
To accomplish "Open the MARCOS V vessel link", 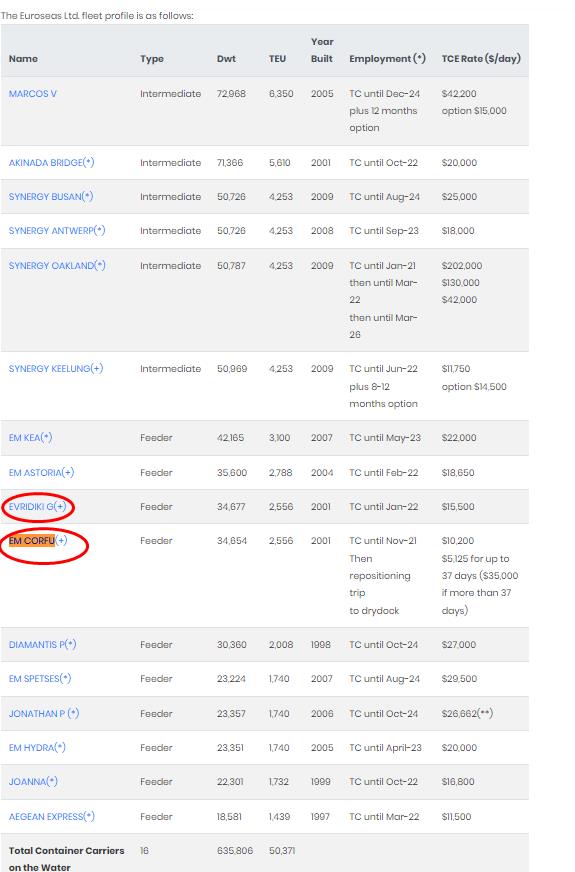I will tap(32, 93).
